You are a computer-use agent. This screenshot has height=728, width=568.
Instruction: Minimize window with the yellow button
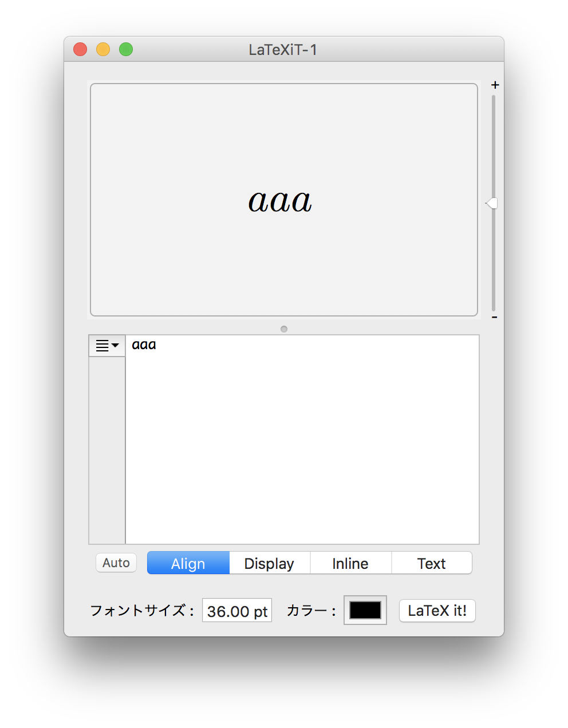click(103, 50)
